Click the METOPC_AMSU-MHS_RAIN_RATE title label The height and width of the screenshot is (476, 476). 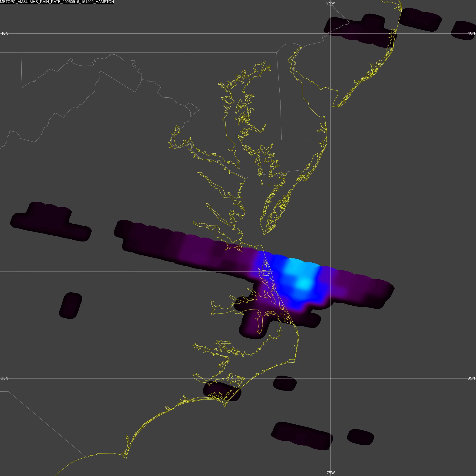pyautogui.click(x=57, y=2)
